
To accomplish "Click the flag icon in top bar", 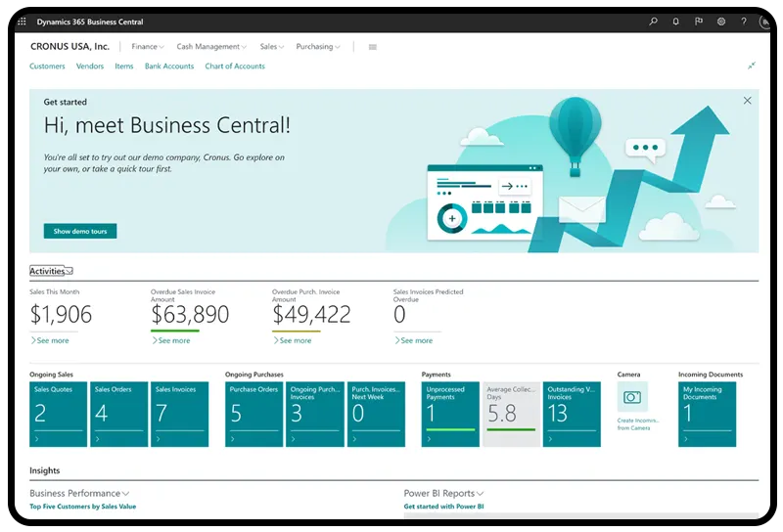I will (x=699, y=21).
